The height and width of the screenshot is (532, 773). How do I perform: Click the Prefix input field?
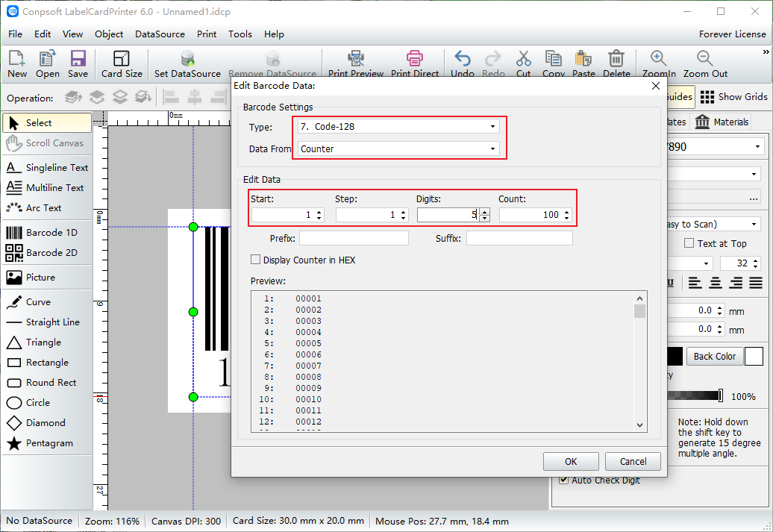[x=354, y=238]
